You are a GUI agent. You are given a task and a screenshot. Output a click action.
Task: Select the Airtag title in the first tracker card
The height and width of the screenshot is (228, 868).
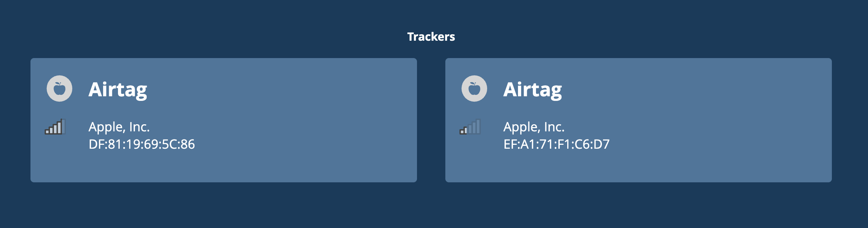click(118, 90)
